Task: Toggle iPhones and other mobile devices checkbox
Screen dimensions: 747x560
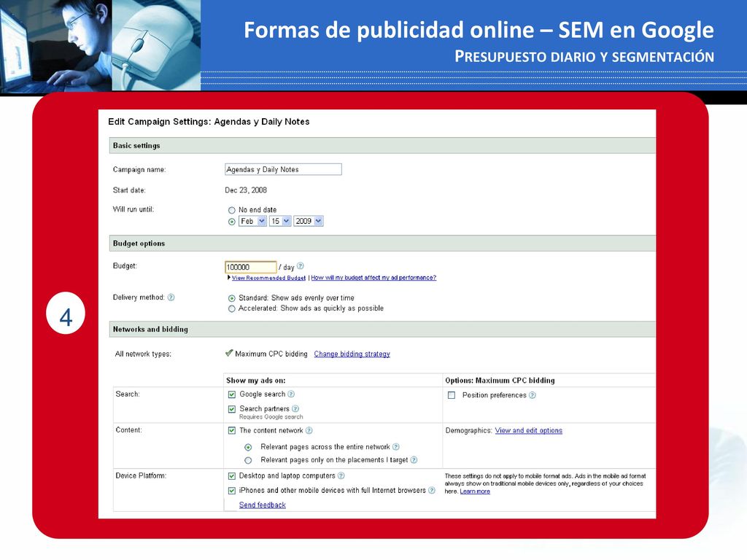Action: (232, 491)
